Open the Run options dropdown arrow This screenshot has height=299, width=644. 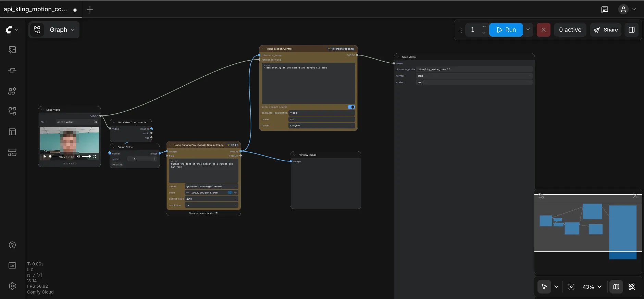(x=528, y=30)
